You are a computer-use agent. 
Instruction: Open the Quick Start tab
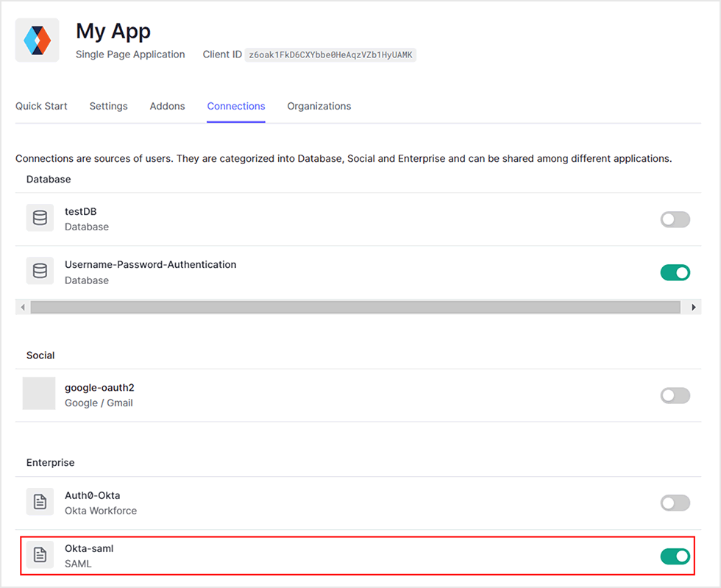click(x=41, y=106)
